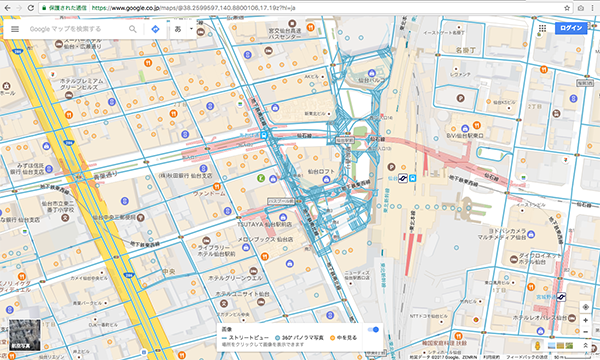Bookmark this page with the star icon

(567, 8)
